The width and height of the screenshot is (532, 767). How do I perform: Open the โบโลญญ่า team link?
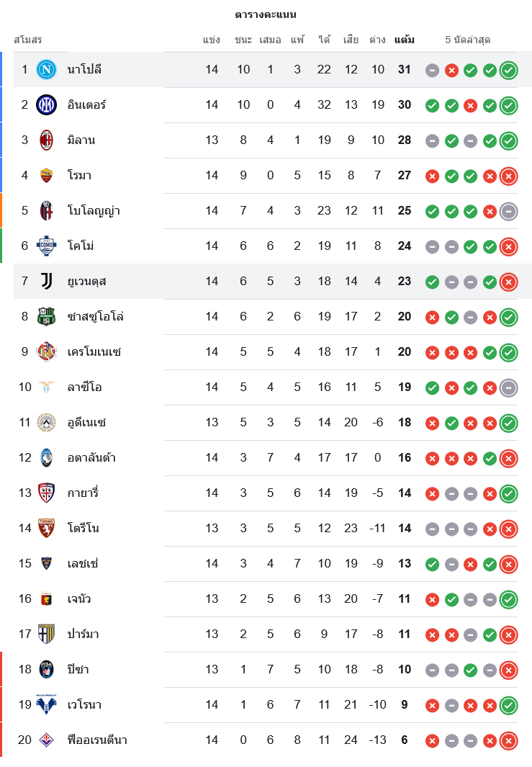click(94, 211)
